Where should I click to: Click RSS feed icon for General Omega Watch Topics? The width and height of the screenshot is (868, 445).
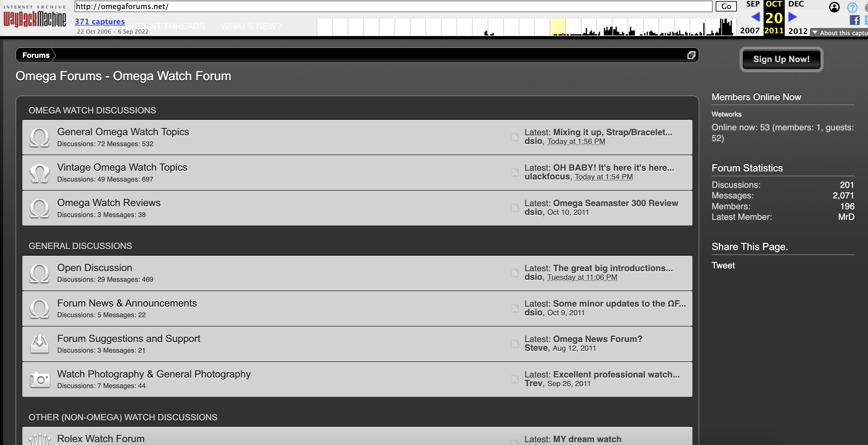(x=514, y=137)
